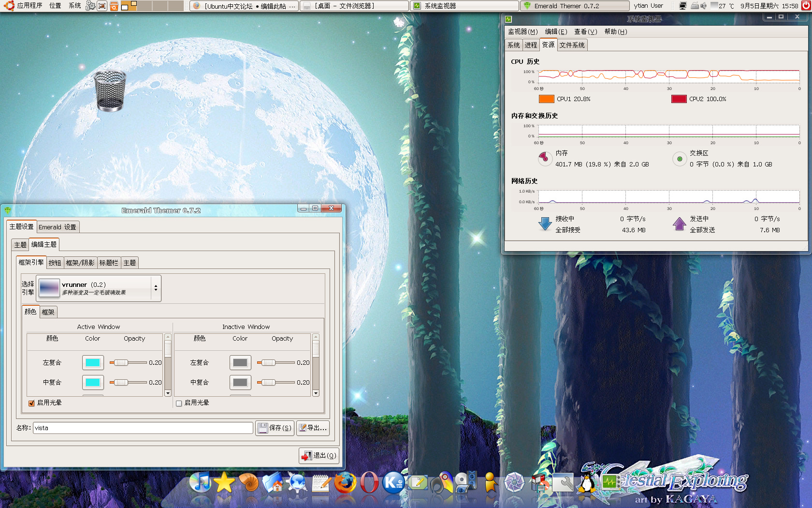Open the film reel media player dock icon
Image resolution: width=812 pixels, height=508 pixels.
(x=466, y=482)
